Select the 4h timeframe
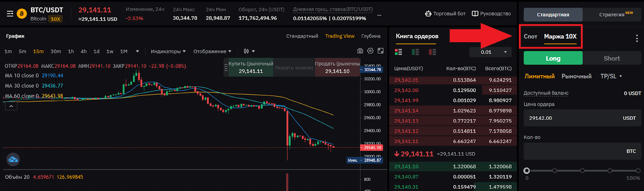 pyautogui.click(x=84, y=51)
